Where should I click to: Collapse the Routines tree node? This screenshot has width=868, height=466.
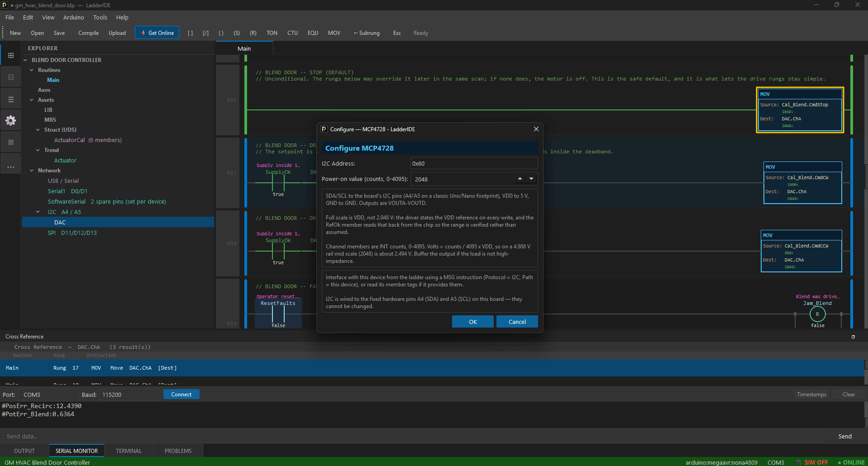pos(32,70)
